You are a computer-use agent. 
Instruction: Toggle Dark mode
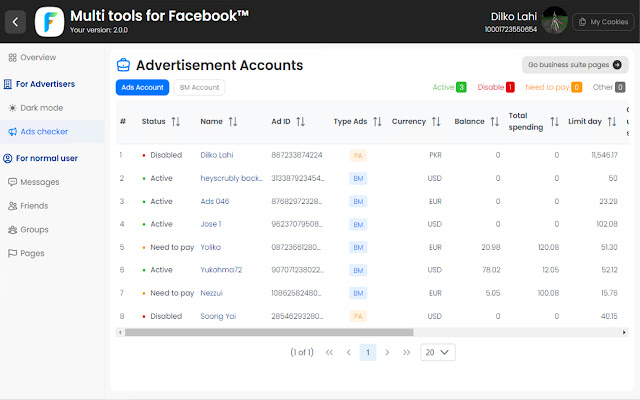pyautogui.click(x=36, y=108)
